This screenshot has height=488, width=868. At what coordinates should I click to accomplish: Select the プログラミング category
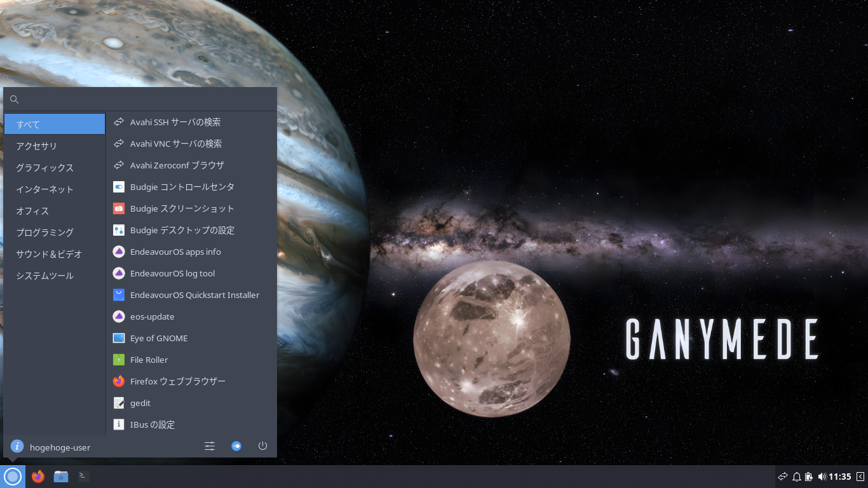point(55,233)
